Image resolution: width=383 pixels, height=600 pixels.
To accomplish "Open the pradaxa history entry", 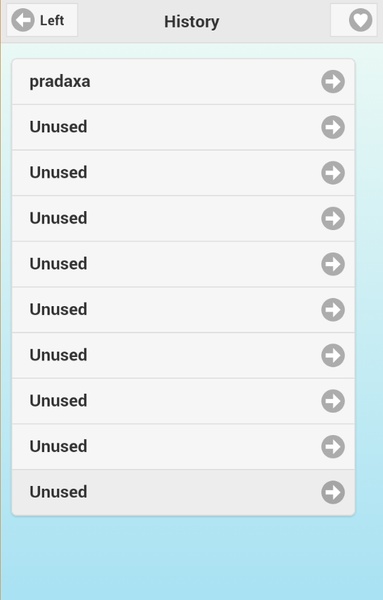I will coord(183,82).
